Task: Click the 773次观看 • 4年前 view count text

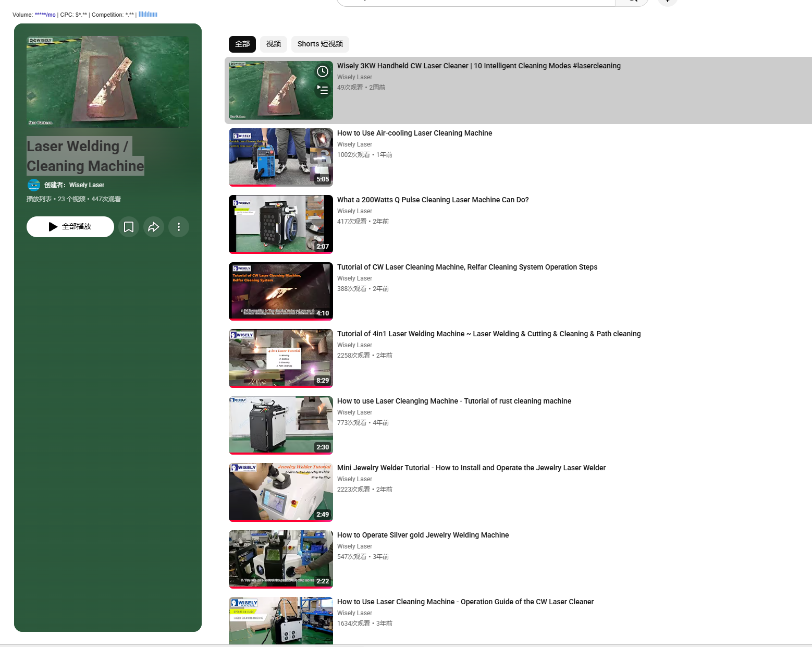Action: pos(363,423)
